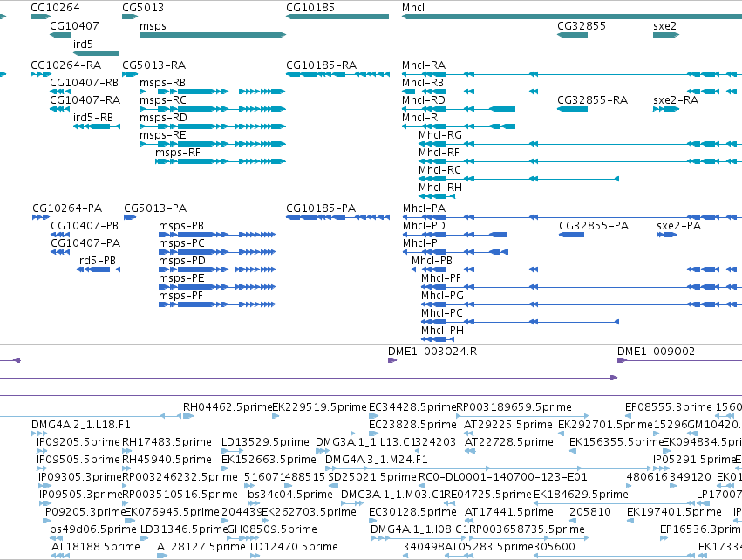742x560 pixels.
Task: Select EST EC23828.5prime
Action: (x=374, y=434)
